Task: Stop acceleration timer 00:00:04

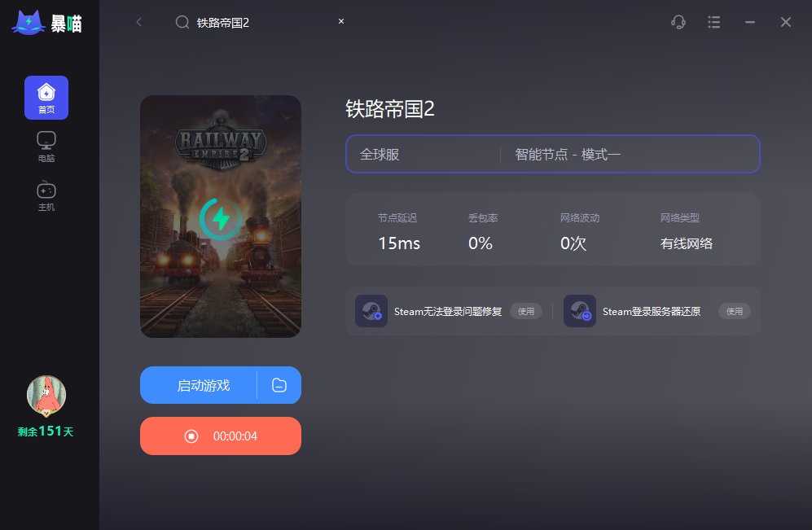Action: (x=221, y=436)
